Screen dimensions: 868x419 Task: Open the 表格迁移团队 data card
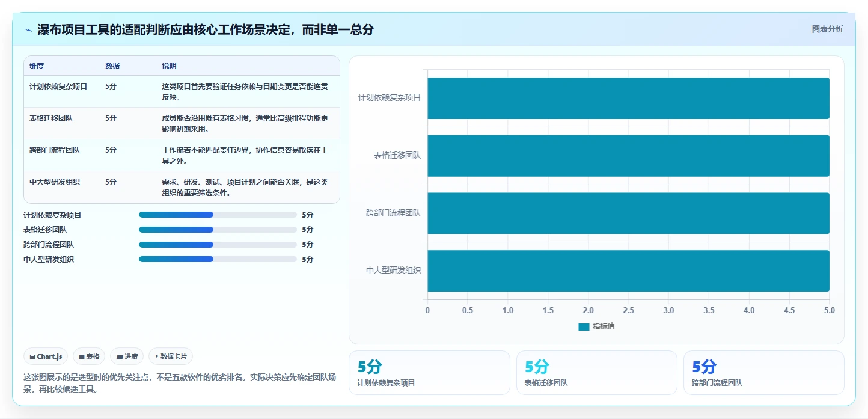click(597, 373)
